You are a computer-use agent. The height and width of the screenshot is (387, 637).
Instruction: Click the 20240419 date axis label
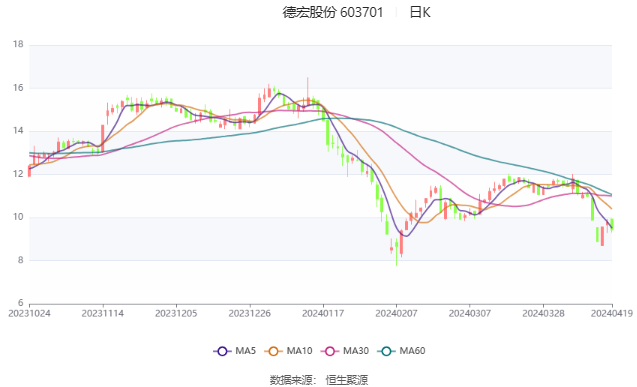612,313
